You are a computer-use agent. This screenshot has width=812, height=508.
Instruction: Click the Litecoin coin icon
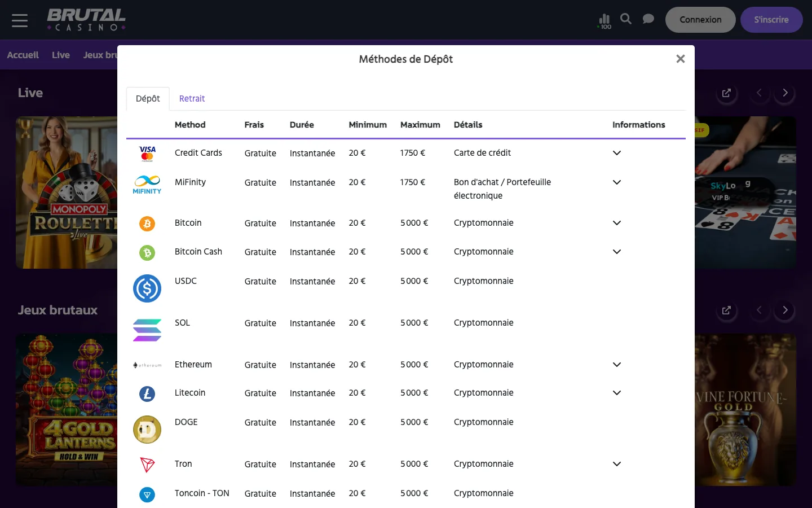tap(147, 393)
